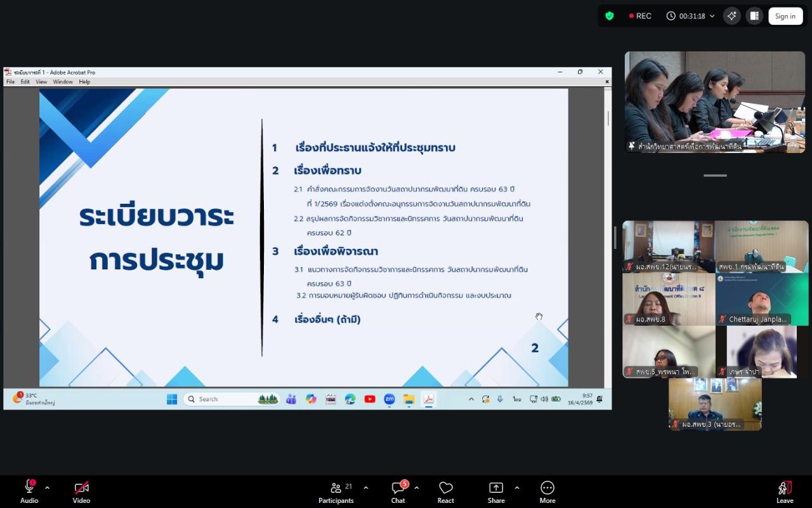The image size is (812, 508).
Task: Open File menu in shared Acrobat window
Action: 10,82
